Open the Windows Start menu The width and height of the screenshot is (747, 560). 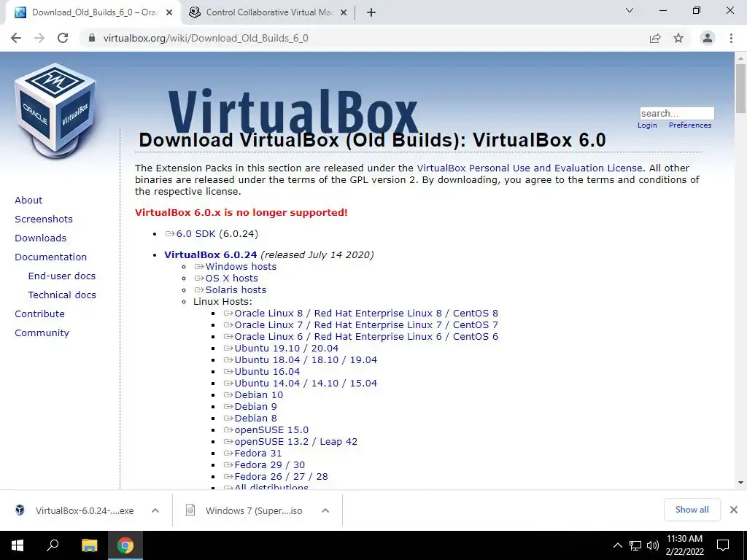[x=18, y=545]
